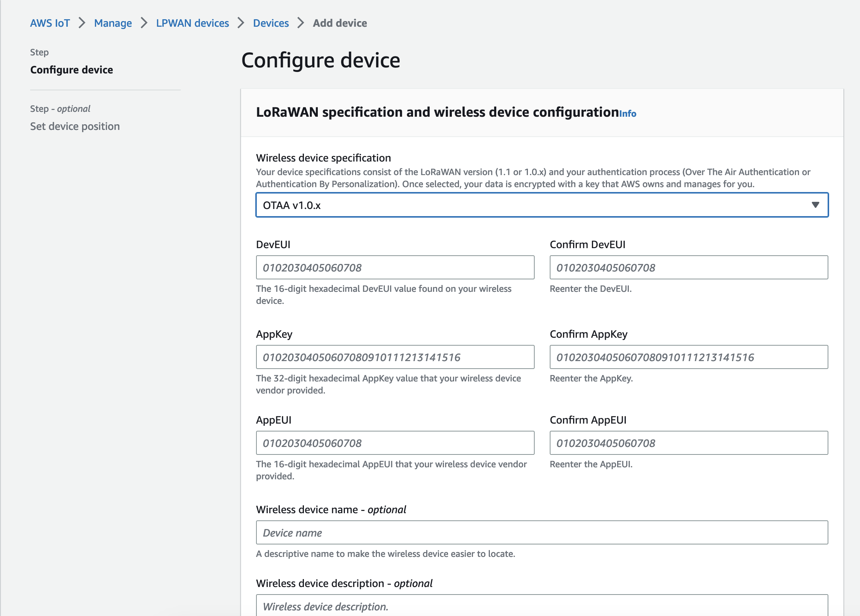Navigate to AWS IoT breadcrumb link
The width and height of the screenshot is (860, 616).
tap(50, 23)
